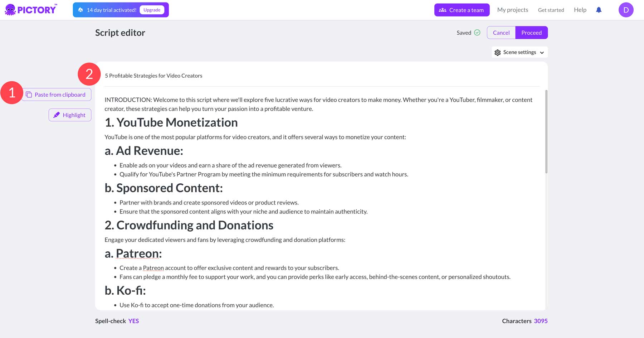Open My projects menu
Viewport: 644px width, 338px height.
coord(512,10)
